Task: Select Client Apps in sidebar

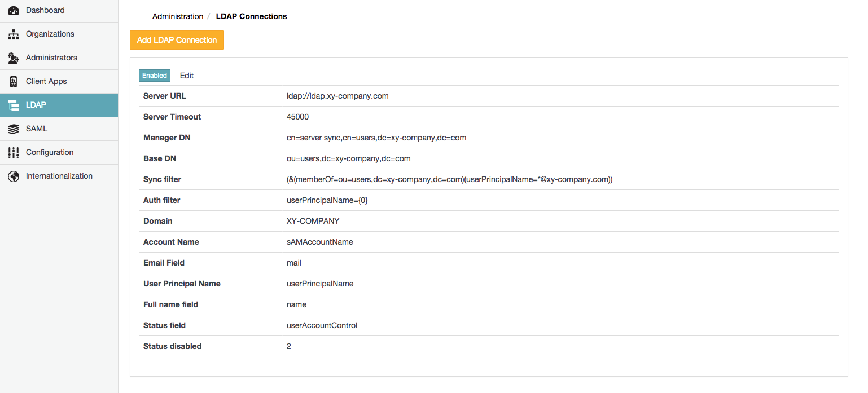Action: point(46,81)
